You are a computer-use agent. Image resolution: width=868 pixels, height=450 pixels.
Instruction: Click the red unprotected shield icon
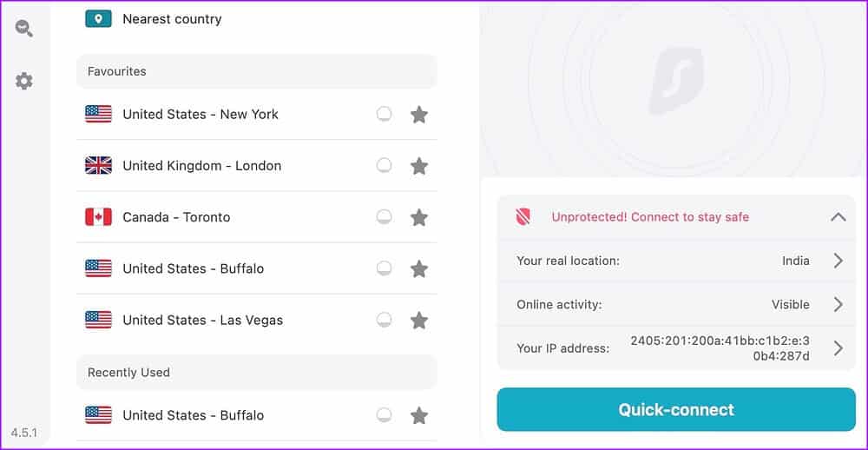pos(523,217)
